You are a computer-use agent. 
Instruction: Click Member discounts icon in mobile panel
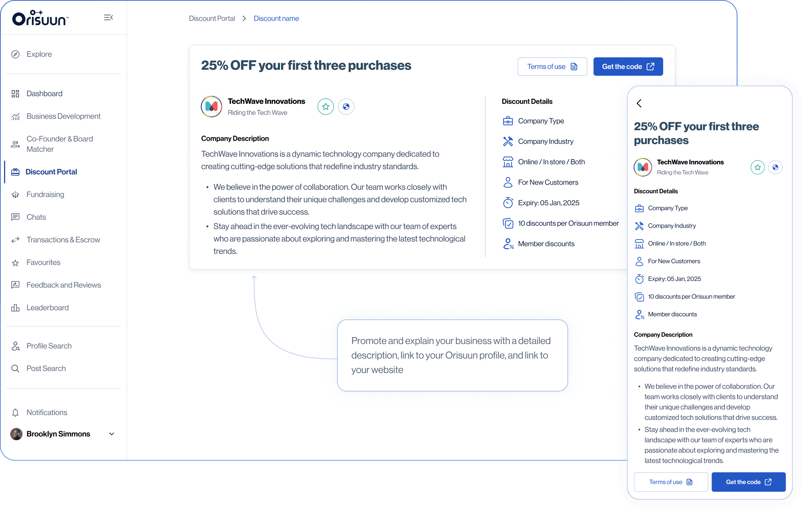tap(640, 314)
